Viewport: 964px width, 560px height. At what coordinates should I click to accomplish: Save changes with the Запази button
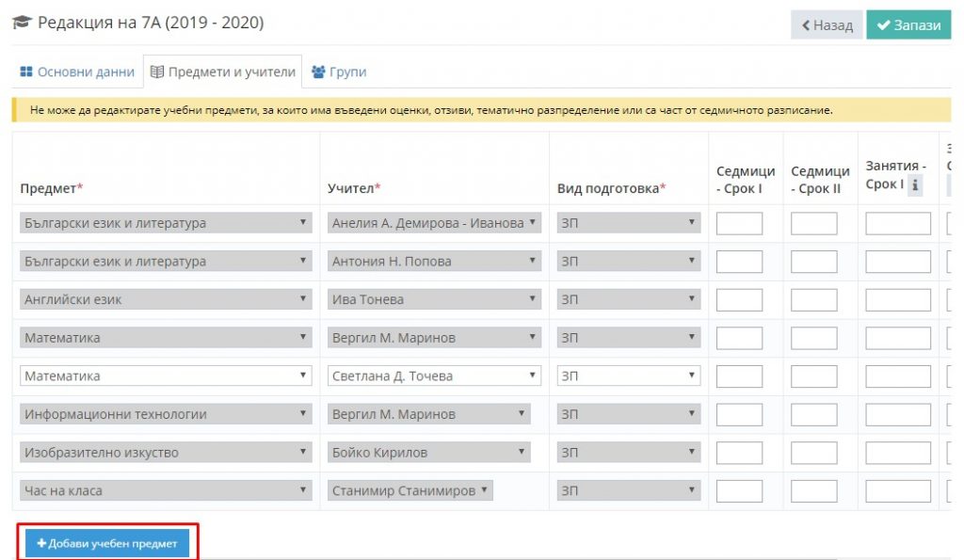(x=908, y=25)
